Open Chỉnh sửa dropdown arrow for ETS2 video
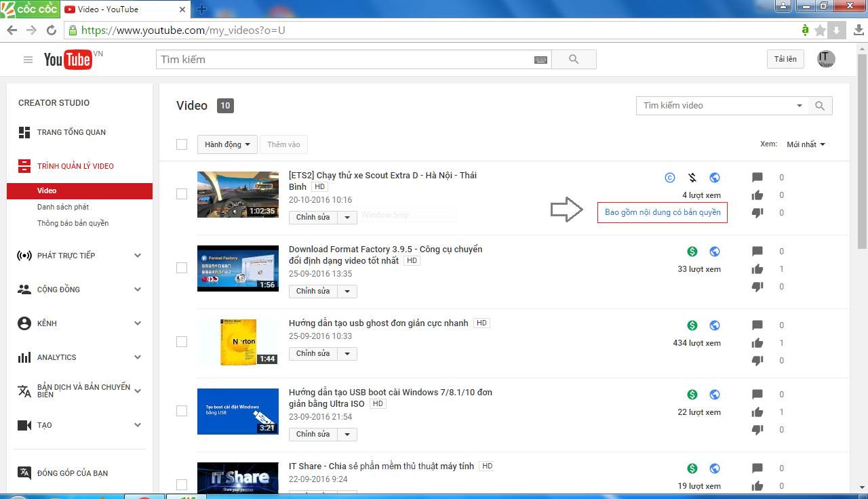The width and height of the screenshot is (868, 499). point(347,218)
